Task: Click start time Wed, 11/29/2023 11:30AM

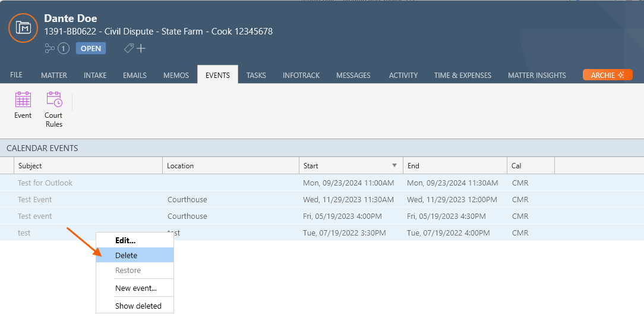Action: coord(348,199)
